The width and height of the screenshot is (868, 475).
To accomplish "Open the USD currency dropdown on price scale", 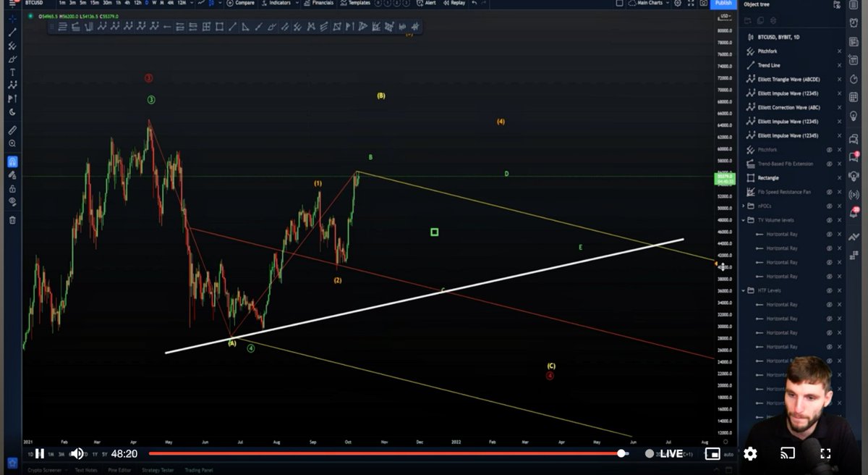I will coord(724,15).
